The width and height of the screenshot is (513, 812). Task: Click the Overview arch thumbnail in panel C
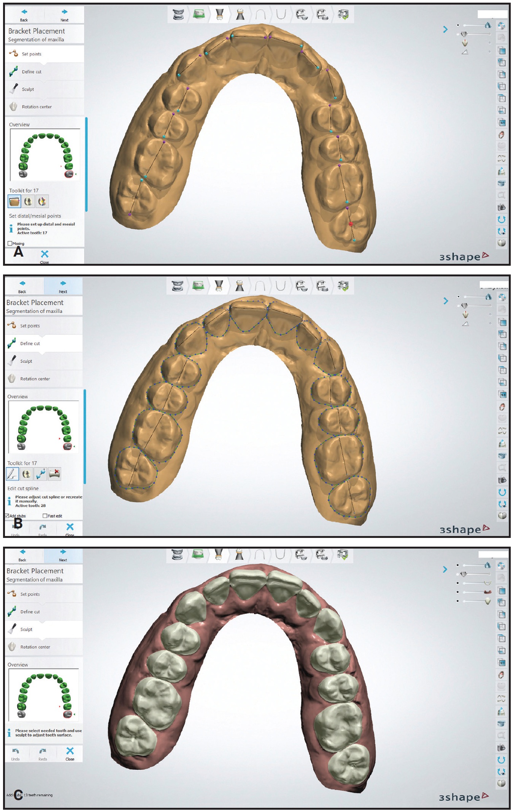tap(44, 695)
